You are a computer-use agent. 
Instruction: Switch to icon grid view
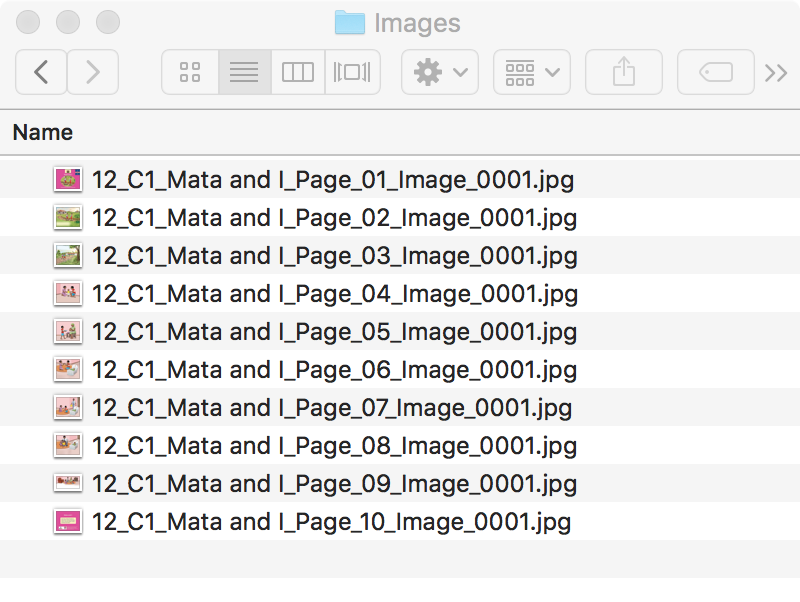pyautogui.click(x=190, y=72)
